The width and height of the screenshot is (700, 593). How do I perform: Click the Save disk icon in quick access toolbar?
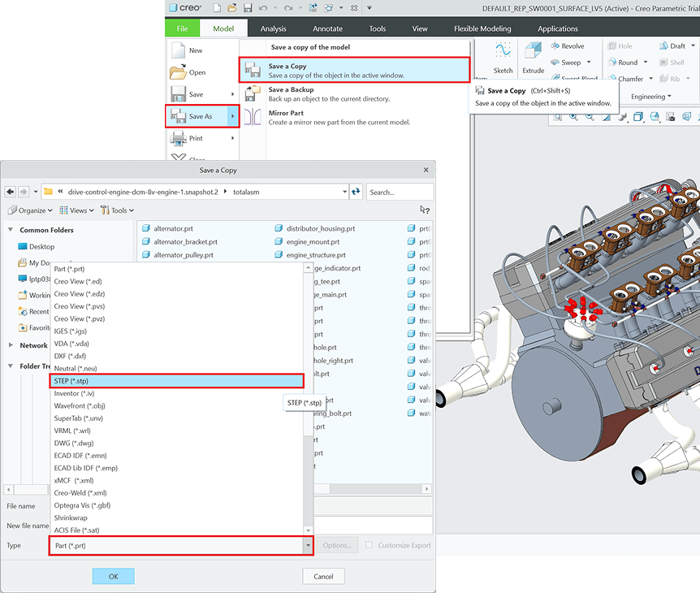[x=248, y=7]
